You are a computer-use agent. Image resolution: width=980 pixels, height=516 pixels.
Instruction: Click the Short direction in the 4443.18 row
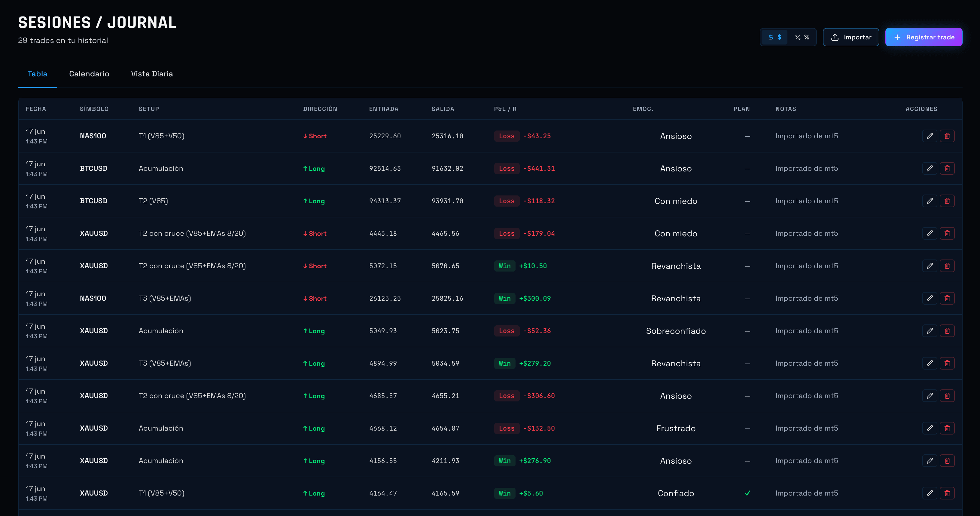315,233
